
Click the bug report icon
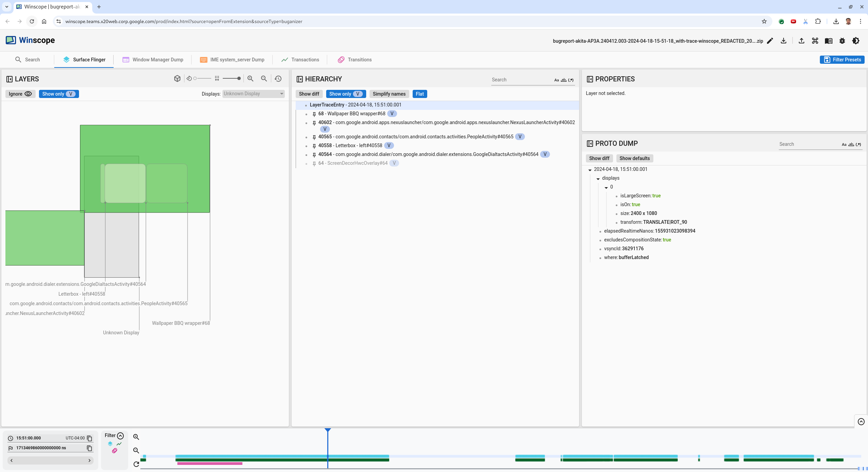tap(842, 41)
